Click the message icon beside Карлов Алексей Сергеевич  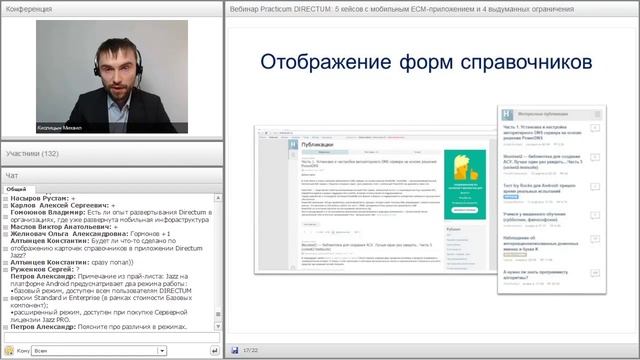point(6,206)
